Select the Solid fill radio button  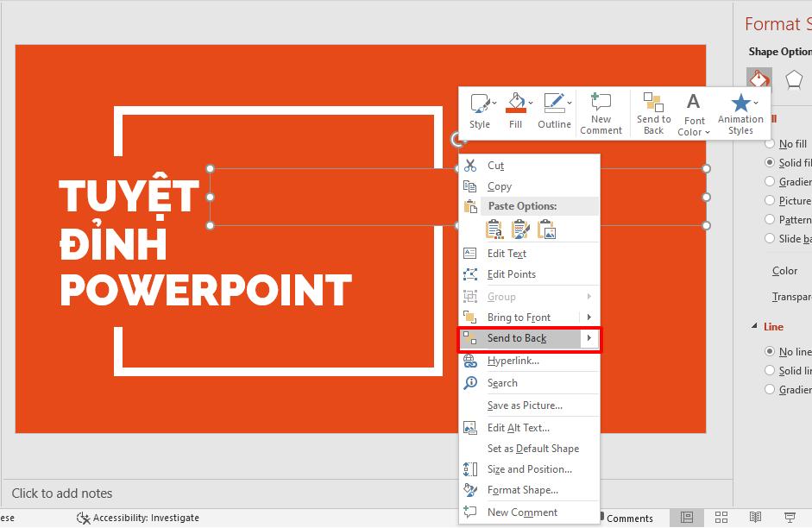[769, 162]
